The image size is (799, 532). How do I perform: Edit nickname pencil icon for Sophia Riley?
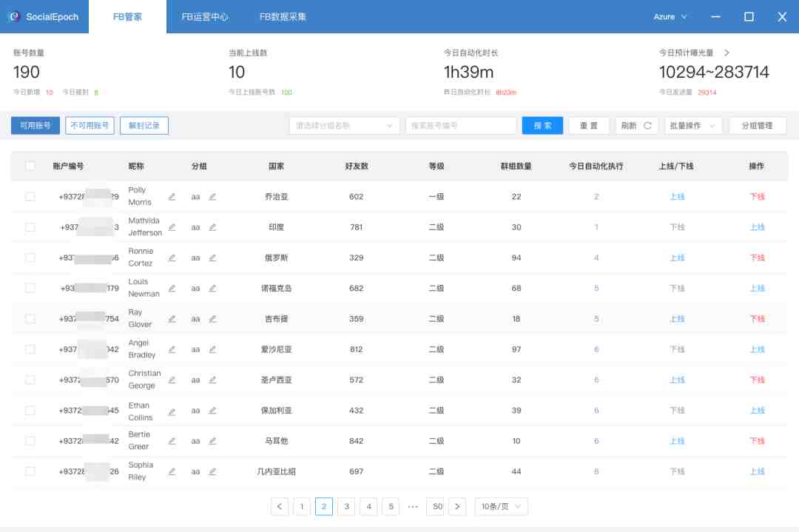172,472
